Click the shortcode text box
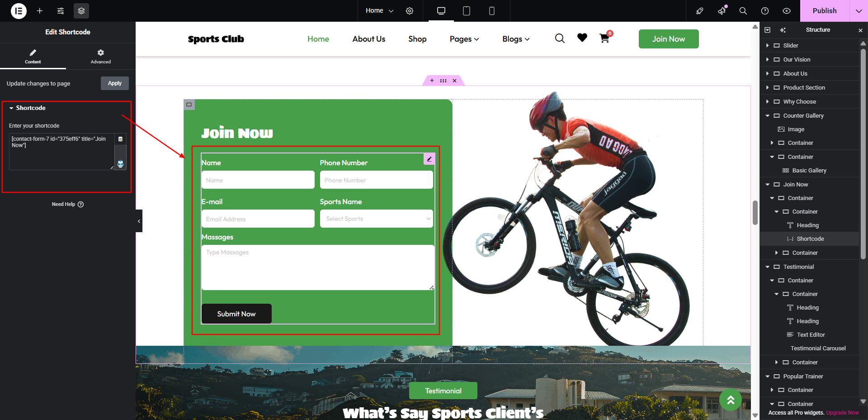This screenshot has height=420, width=868. click(x=62, y=152)
